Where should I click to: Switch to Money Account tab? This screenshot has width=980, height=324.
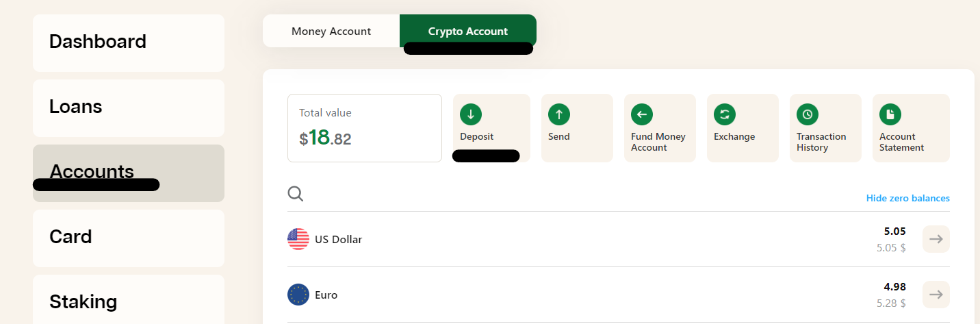tap(331, 31)
